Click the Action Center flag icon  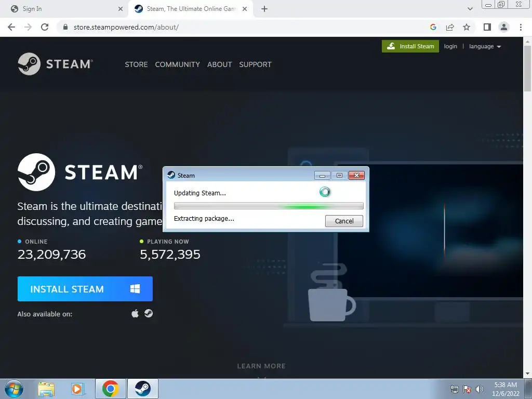[x=467, y=389]
